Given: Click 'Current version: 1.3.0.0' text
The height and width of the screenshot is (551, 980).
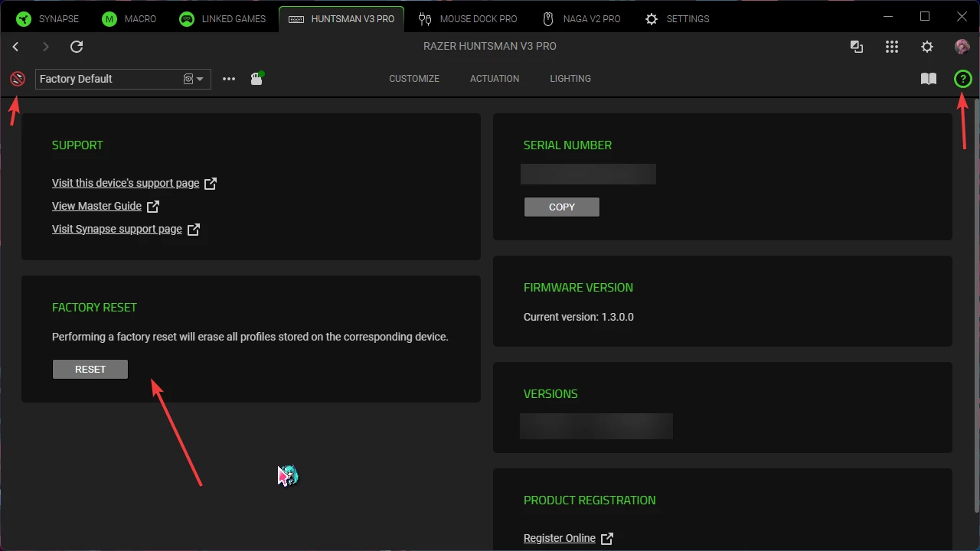Looking at the screenshot, I should point(579,317).
